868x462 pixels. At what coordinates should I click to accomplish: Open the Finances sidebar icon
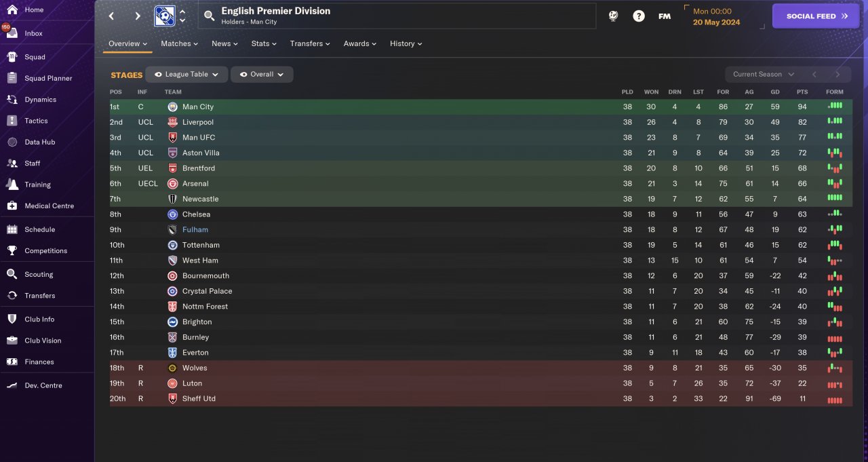point(12,362)
